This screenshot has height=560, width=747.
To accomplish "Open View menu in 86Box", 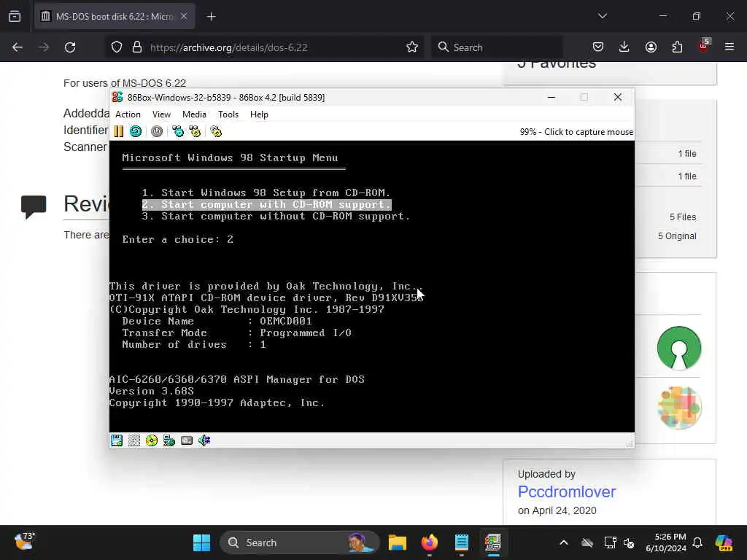I will 161,114.
